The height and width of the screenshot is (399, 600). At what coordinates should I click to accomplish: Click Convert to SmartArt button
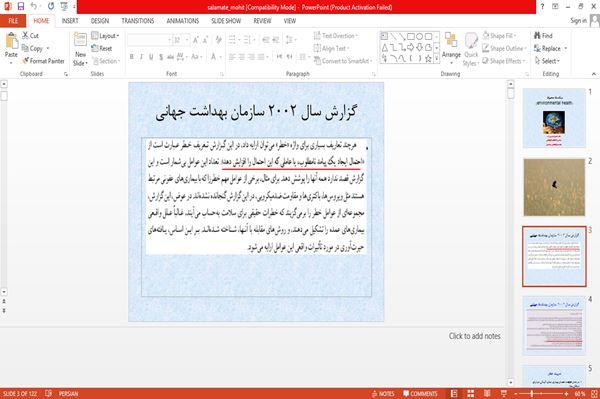(343, 61)
